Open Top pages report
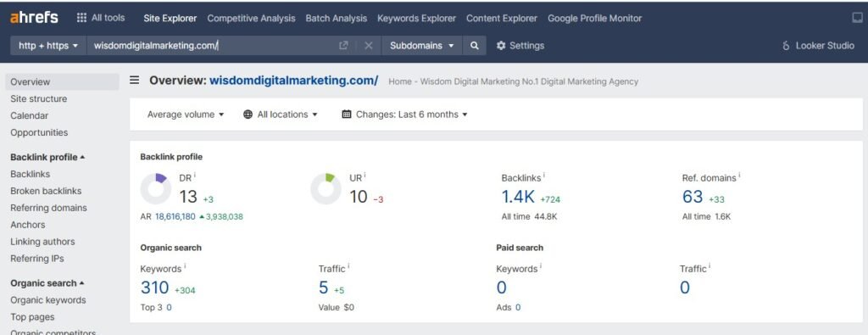The height and width of the screenshot is (335, 868). coord(33,317)
